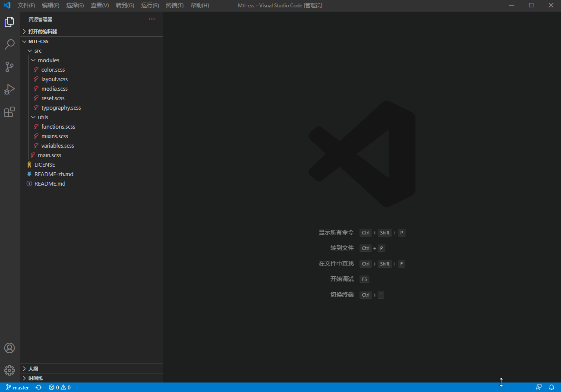561x392 pixels.
Task: Click the 资源管理器 panel title
Action: (x=40, y=19)
